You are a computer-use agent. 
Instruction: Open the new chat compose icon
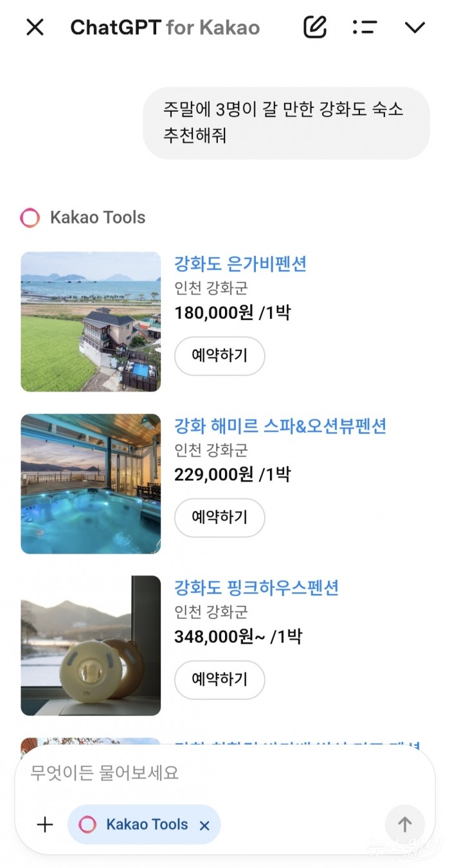coord(314,27)
